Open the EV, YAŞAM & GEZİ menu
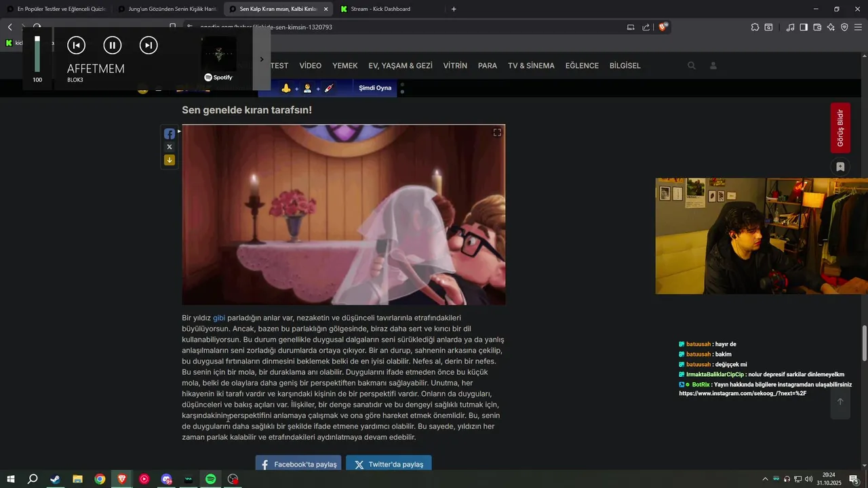The width and height of the screenshot is (868, 488). 400,66
